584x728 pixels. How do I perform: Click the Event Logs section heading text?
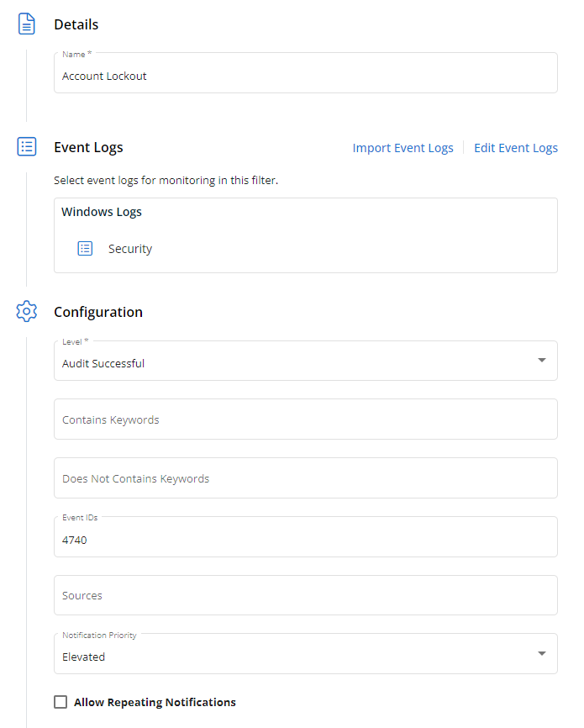[88, 147]
